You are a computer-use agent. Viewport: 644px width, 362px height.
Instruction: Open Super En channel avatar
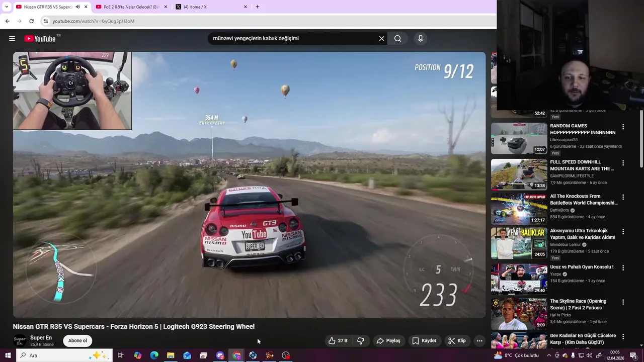[x=20, y=341]
